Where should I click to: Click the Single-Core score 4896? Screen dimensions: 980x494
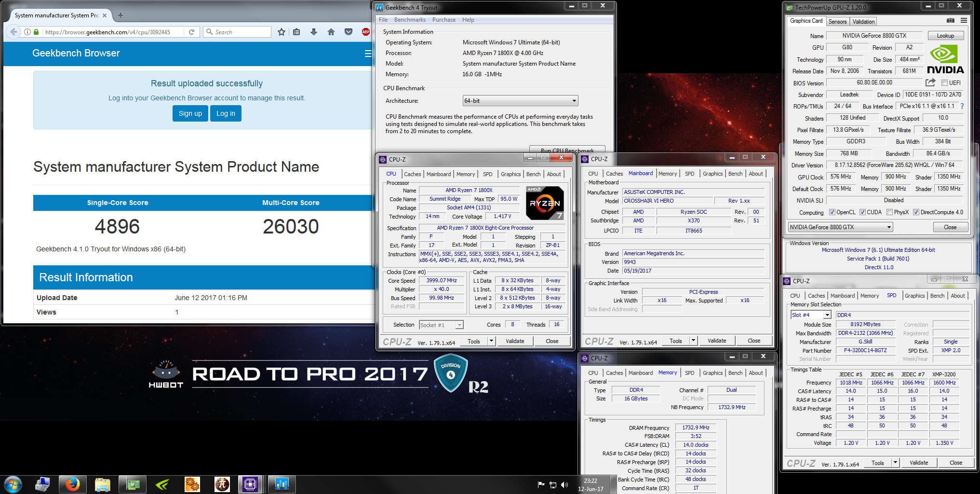tap(117, 227)
